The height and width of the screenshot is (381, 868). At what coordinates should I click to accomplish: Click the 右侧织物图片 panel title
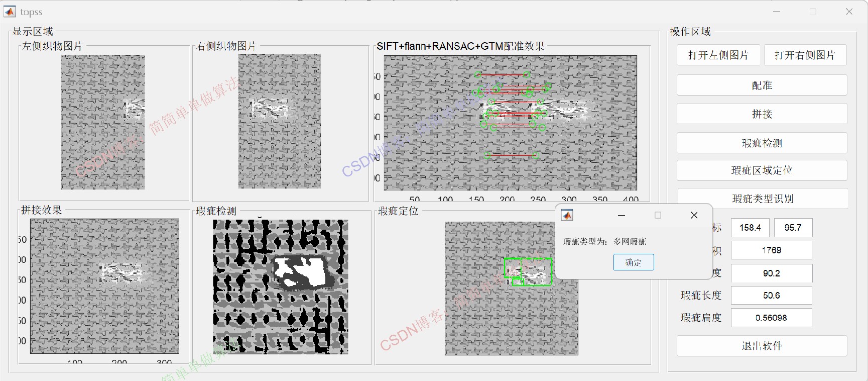point(226,46)
